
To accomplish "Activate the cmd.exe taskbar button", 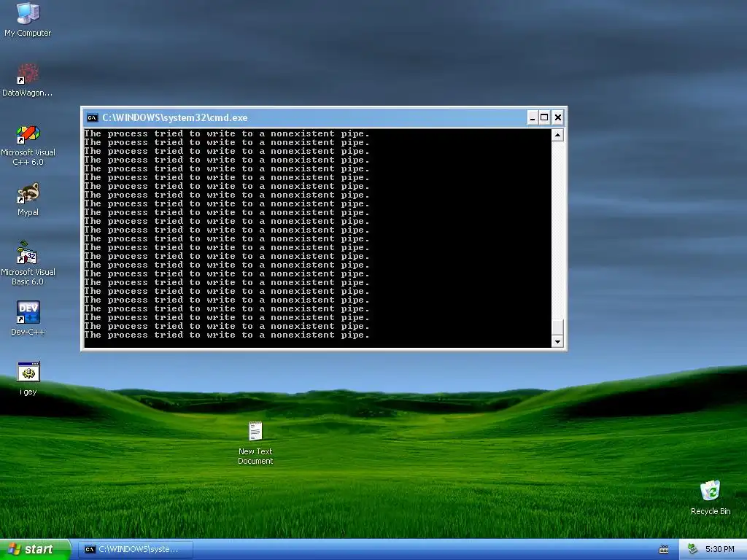I will [136, 550].
